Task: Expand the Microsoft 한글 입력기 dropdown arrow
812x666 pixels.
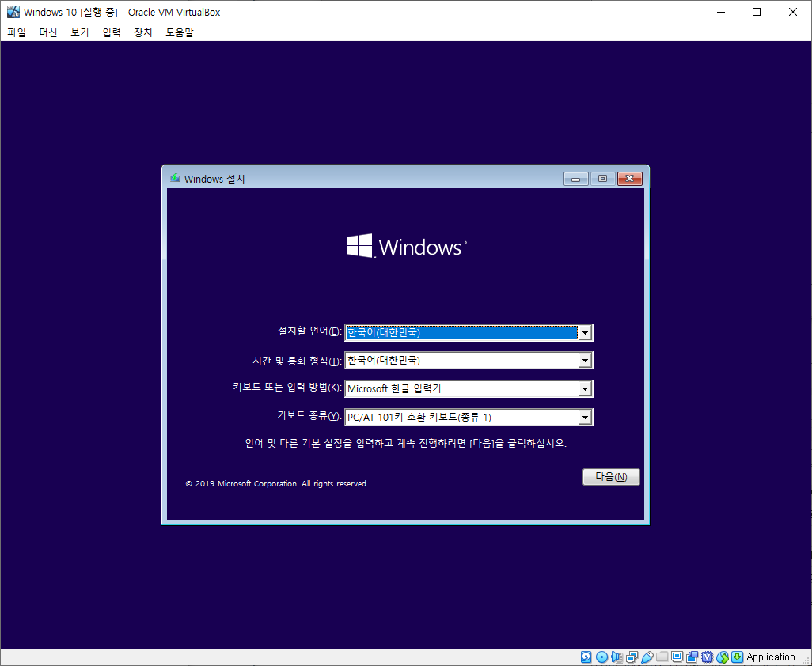Action: pyautogui.click(x=585, y=388)
